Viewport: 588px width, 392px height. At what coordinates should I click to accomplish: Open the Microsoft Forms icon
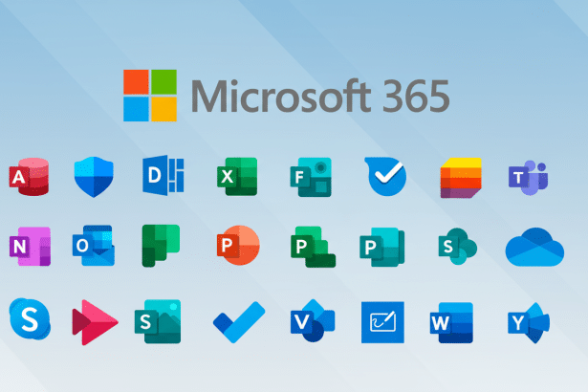coord(311,177)
